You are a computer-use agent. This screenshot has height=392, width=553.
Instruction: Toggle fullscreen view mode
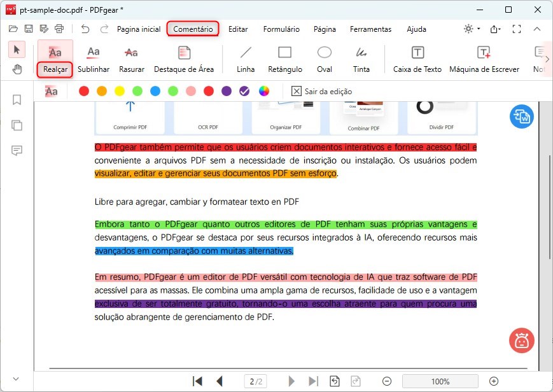pos(517,29)
